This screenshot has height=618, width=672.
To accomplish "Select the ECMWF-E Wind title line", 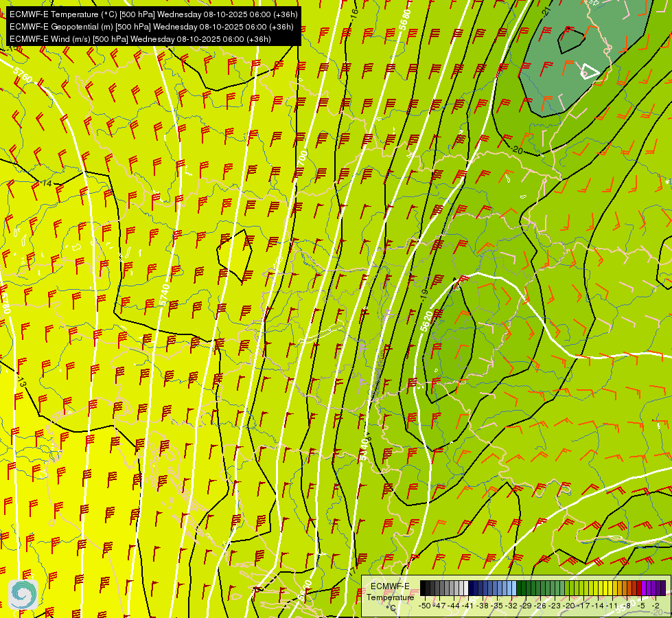I will (140, 39).
